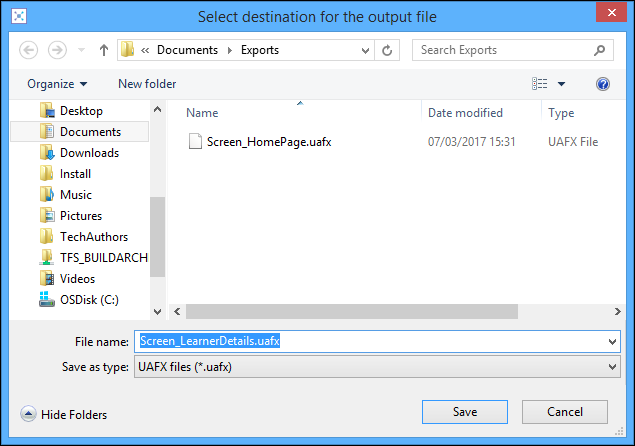Click the navigation pane vertical scrollbar thumb
The width and height of the screenshot is (635, 446).
158,237
